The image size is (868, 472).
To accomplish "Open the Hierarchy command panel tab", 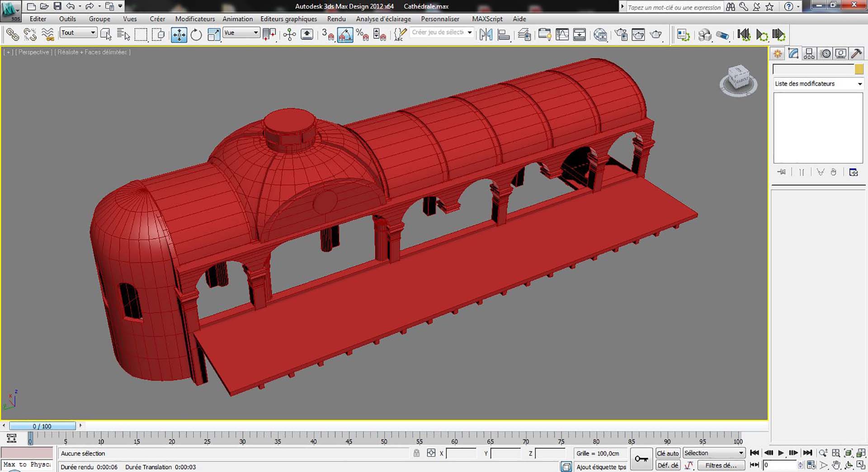I will [809, 54].
